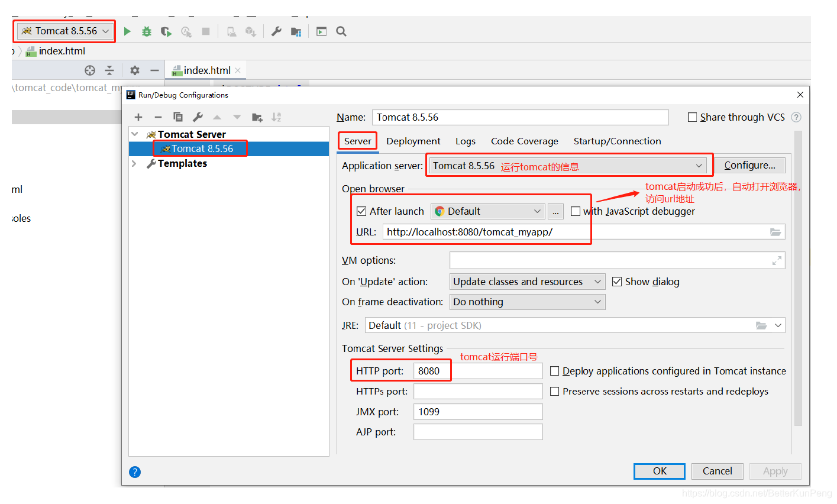The image size is (837, 504).
Task: Click dialog vertical scrollbar
Action: click(798, 278)
